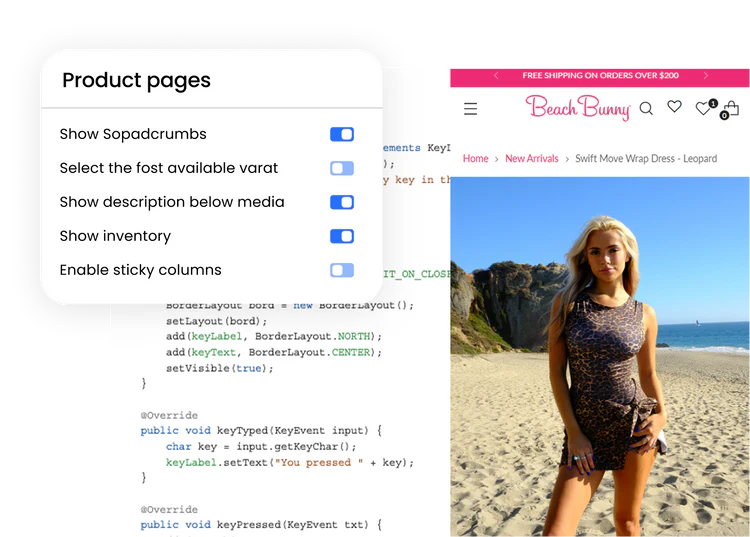Viewport: 750px width, 537px height.
Task: Click Swift Move Wrap Dress - Leopard breadcrumb
Action: click(646, 158)
